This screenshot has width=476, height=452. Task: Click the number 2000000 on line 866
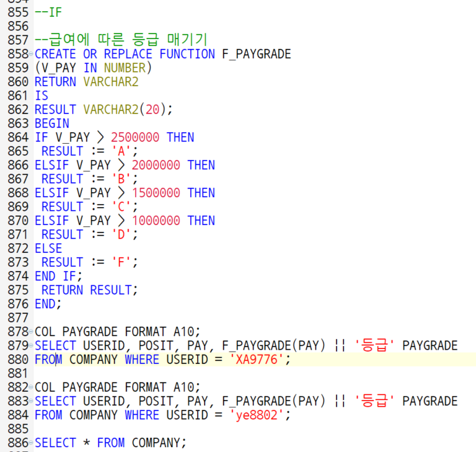pyautogui.click(x=156, y=166)
